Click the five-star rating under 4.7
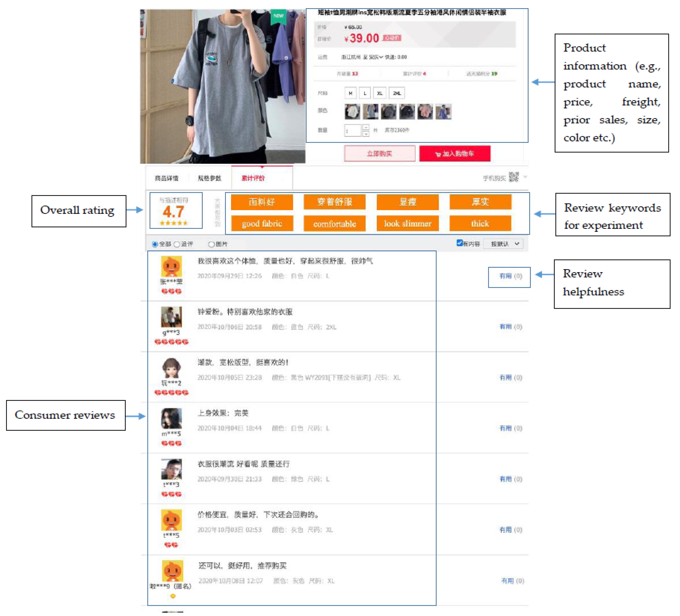Image resolution: width=680 pixels, height=616 pixels. pyautogui.click(x=173, y=223)
